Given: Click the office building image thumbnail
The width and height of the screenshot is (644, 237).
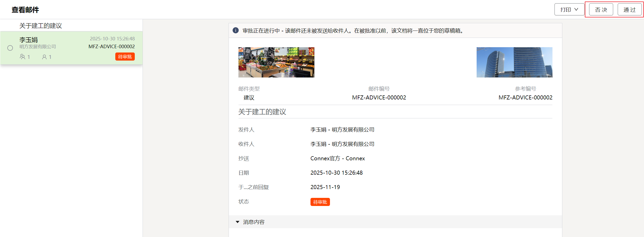Looking at the screenshot, I should (514, 62).
